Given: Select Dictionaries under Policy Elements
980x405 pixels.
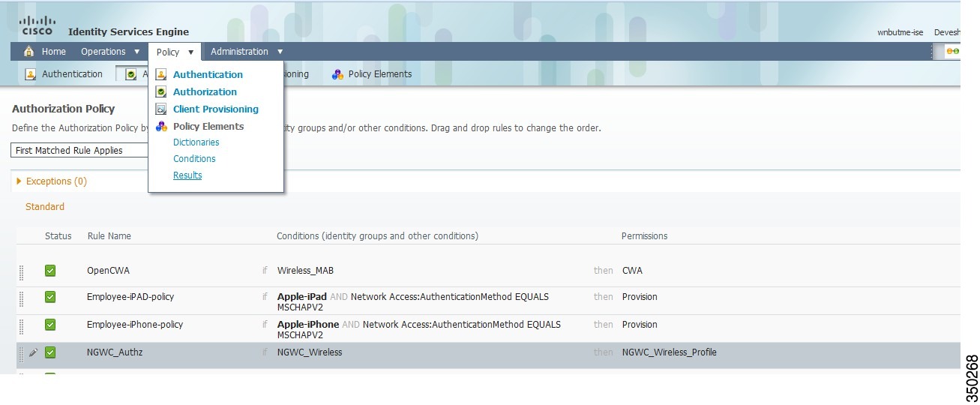Looking at the screenshot, I should [196, 142].
